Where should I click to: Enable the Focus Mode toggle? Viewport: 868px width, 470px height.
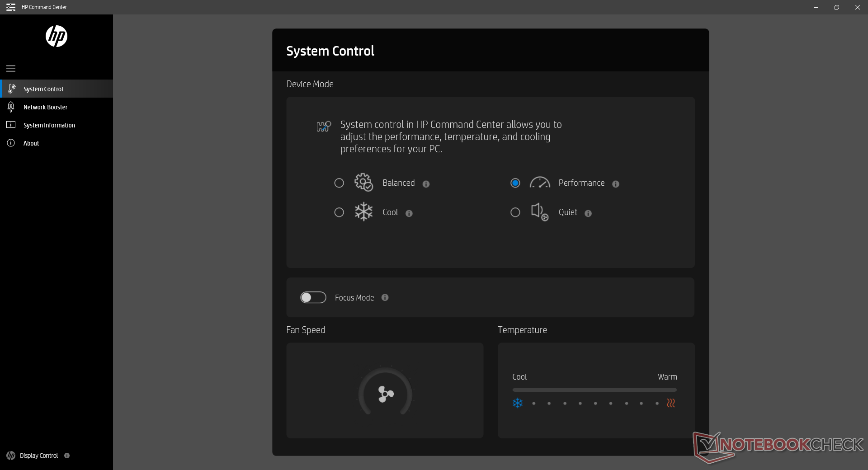click(x=313, y=297)
